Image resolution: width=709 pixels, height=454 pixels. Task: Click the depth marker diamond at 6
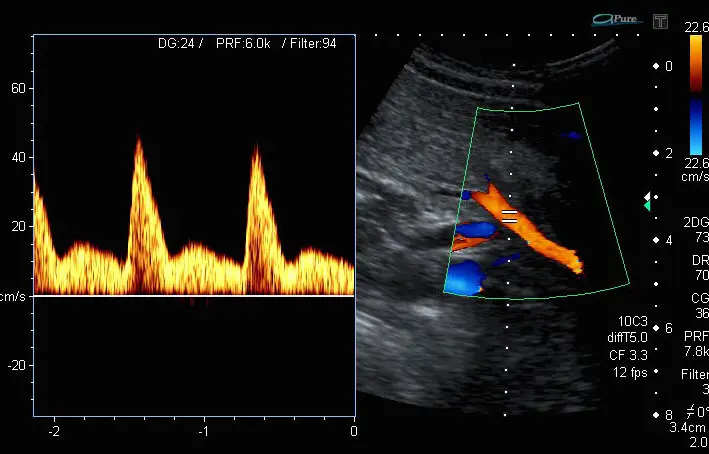(656, 327)
